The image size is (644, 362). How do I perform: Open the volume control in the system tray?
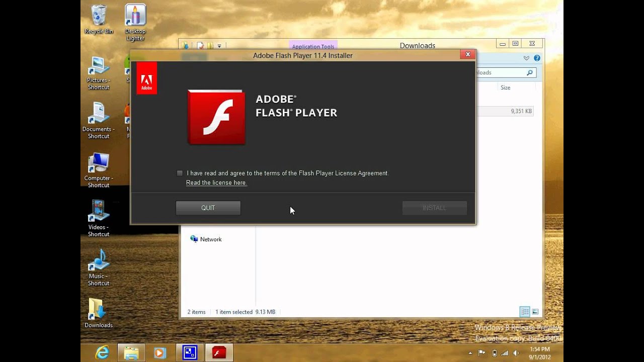(516, 353)
